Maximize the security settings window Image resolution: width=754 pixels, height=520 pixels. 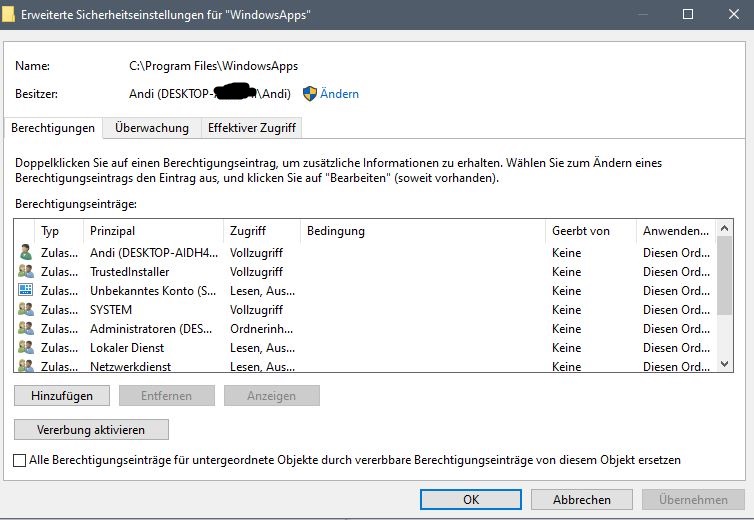click(x=688, y=14)
